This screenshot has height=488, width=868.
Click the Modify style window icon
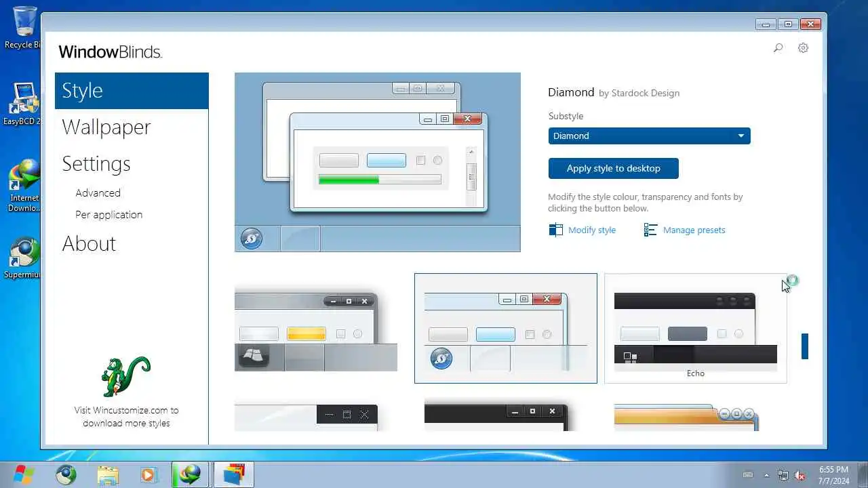555,230
